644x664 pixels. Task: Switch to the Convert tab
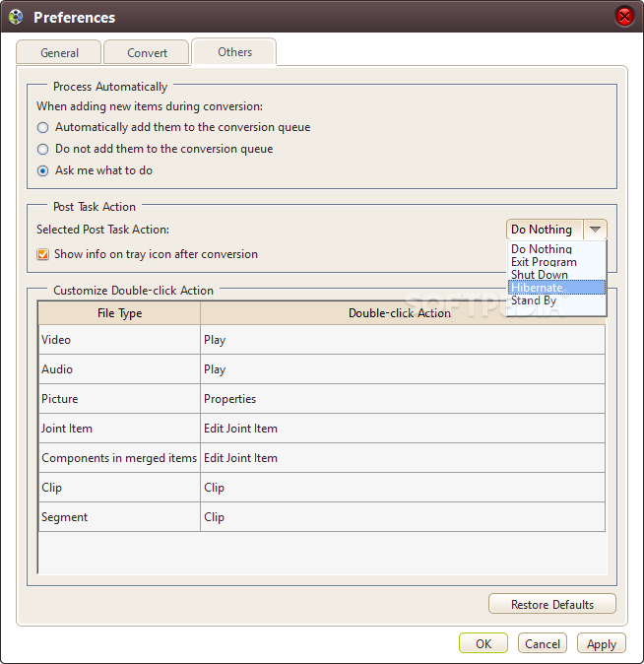(147, 52)
